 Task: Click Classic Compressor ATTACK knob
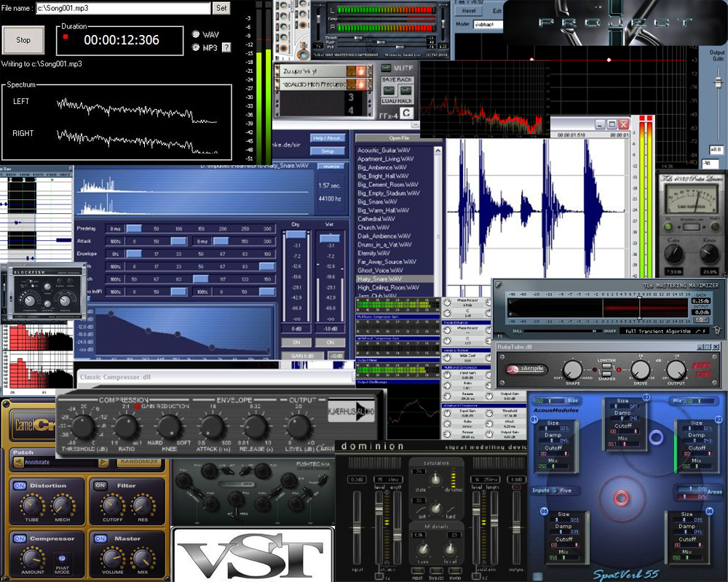212,426
